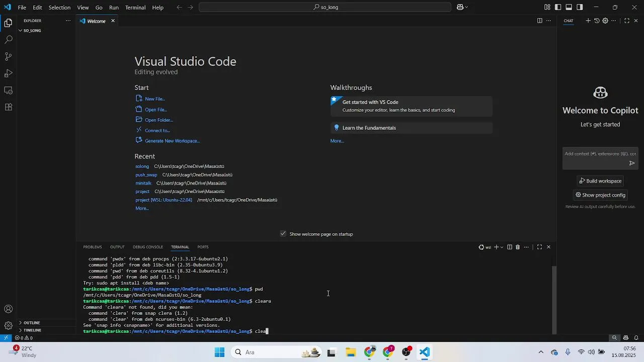Open File Explorer from taskbar
Screen dimensions: 644x362
(x=351, y=352)
